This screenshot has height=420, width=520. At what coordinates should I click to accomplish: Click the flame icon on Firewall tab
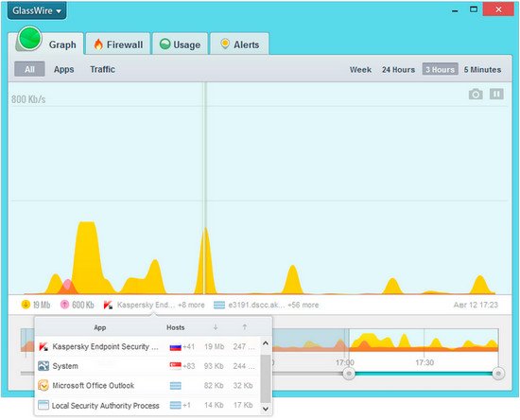click(98, 44)
